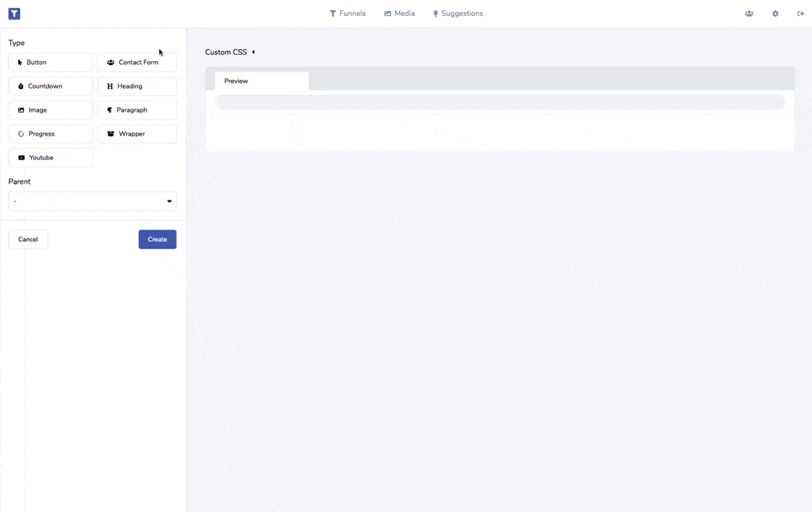812x512 pixels.
Task: Select the Youtube element type
Action: click(51, 158)
